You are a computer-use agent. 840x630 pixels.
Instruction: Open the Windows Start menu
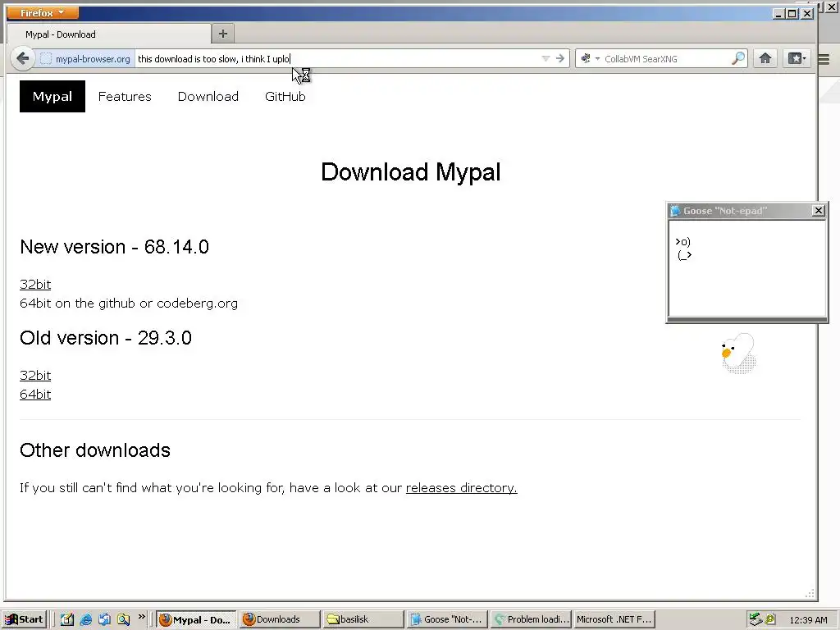click(25, 619)
